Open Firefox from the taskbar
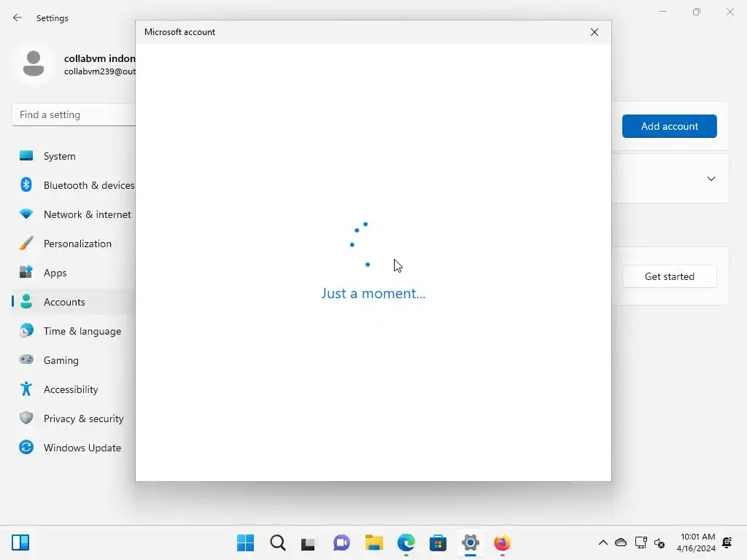747x560 pixels. click(502, 542)
